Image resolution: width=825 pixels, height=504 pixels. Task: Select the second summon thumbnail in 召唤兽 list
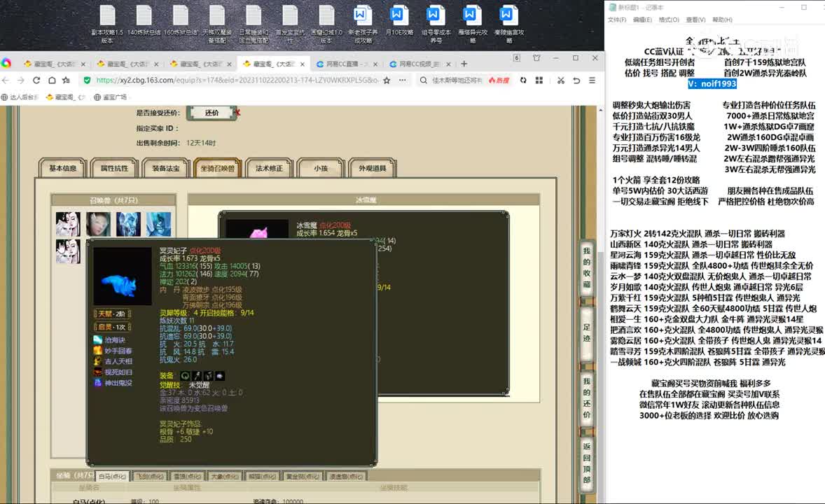point(98,224)
